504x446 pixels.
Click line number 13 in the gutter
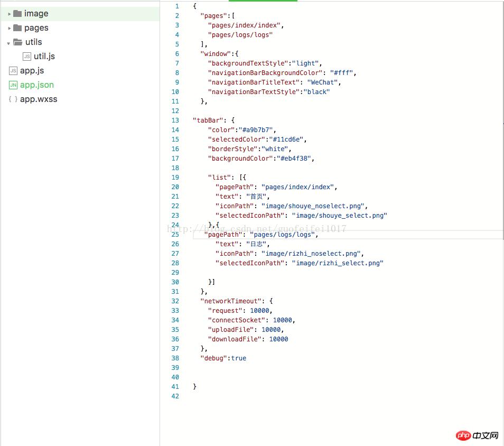175,120
